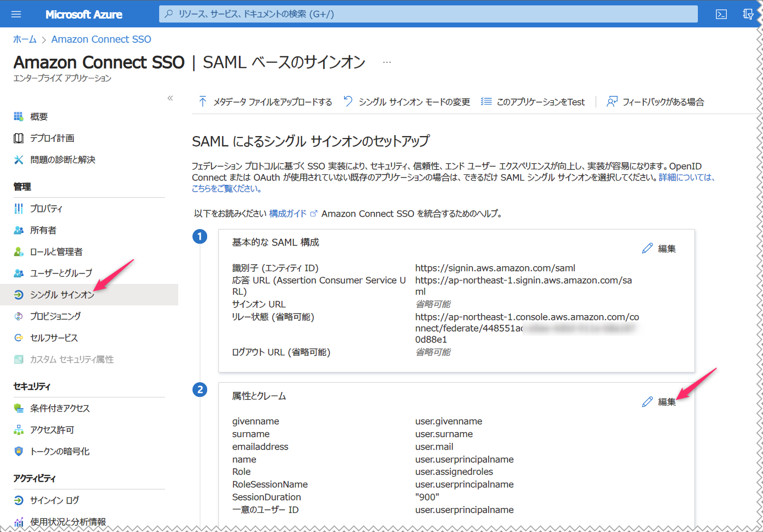This screenshot has width=763, height=532.
Task: Open the hamburger portal menu
Action: [x=16, y=14]
